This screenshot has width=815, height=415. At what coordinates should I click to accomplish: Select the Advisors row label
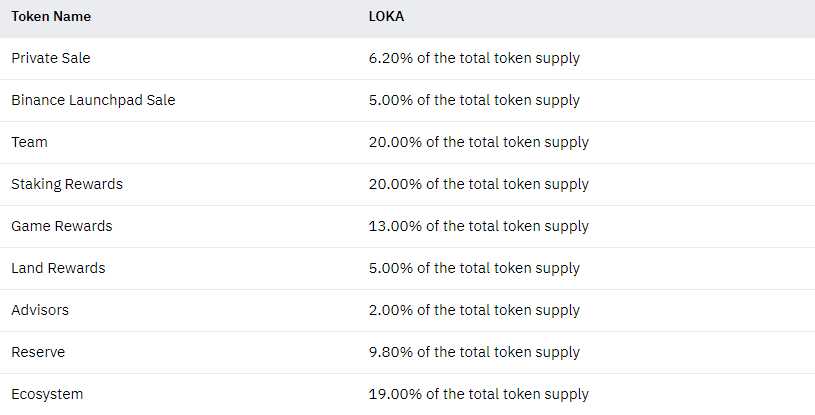pyautogui.click(x=40, y=310)
